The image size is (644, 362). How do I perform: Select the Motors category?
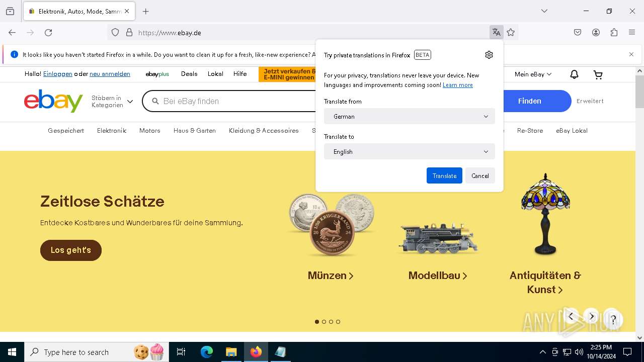pos(150,131)
